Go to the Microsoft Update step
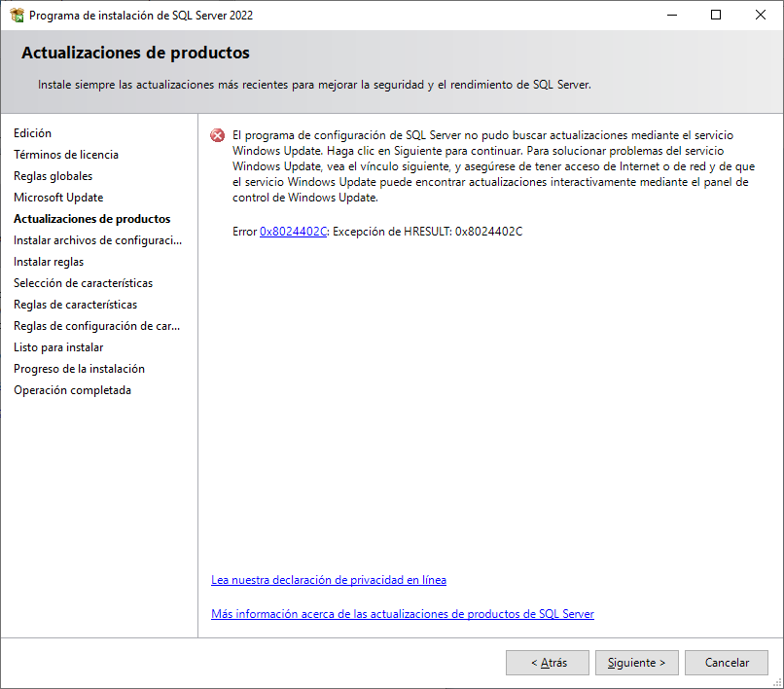The image size is (784, 689). pos(58,197)
